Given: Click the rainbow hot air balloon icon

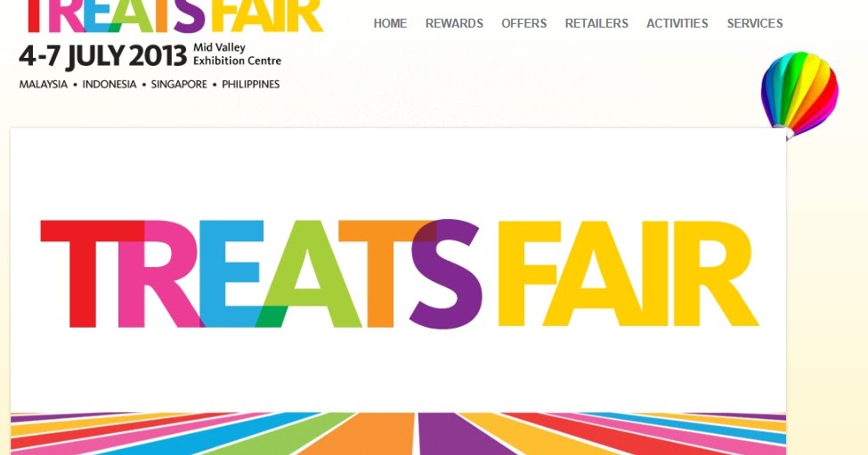Looking at the screenshot, I should [799, 94].
